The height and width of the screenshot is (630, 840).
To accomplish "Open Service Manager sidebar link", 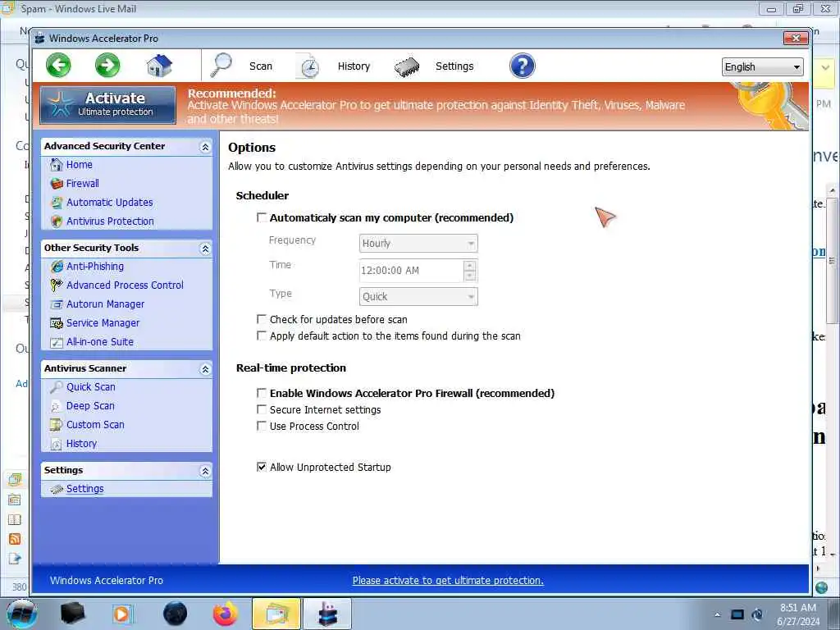I will click(x=103, y=323).
